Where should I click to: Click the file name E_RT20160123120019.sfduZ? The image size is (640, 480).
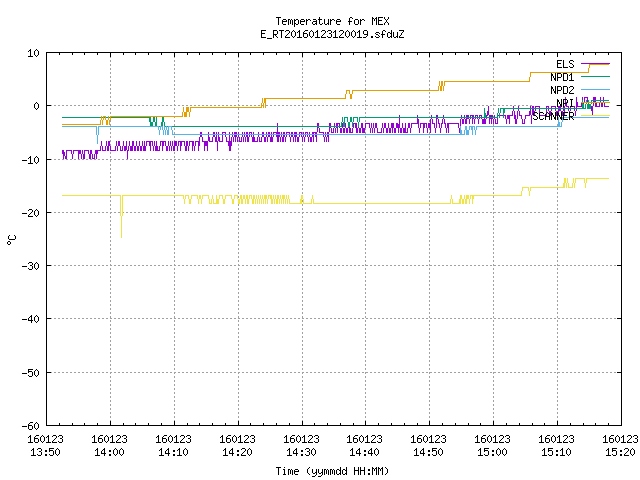[x=332, y=34]
